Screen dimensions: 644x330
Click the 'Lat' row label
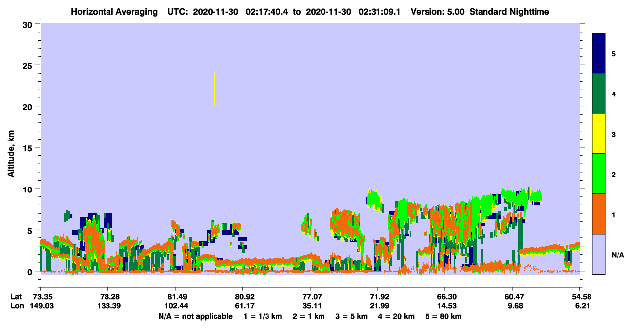(x=16, y=297)
